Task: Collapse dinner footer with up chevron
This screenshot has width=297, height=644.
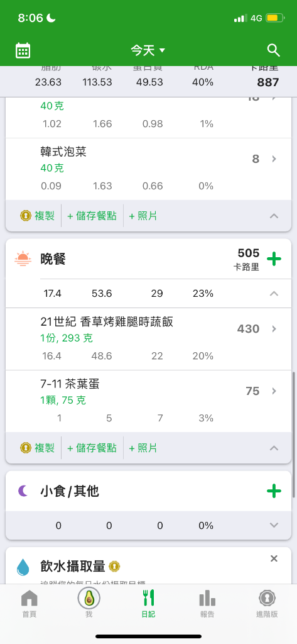Action: tap(274, 448)
